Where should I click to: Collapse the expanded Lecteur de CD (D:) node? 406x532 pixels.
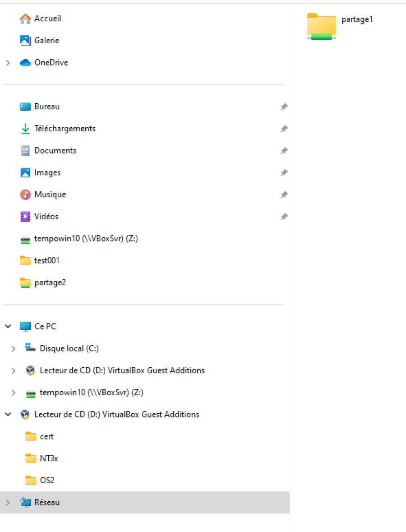coord(8,414)
